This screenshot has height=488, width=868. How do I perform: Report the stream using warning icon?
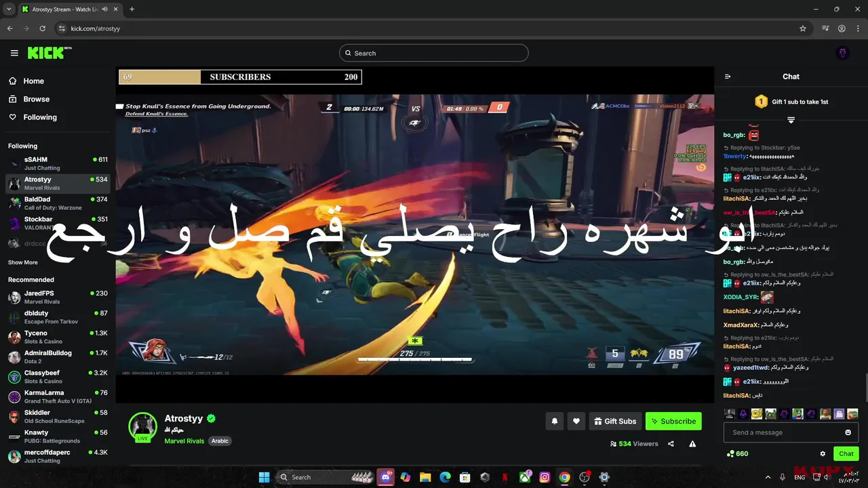(x=692, y=444)
